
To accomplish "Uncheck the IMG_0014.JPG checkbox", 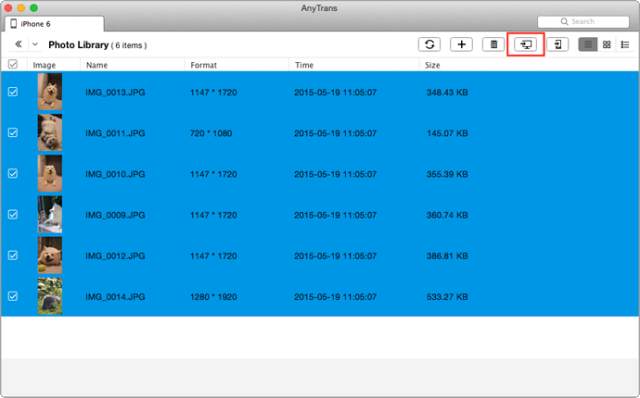I will pyautogui.click(x=13, y=296).
